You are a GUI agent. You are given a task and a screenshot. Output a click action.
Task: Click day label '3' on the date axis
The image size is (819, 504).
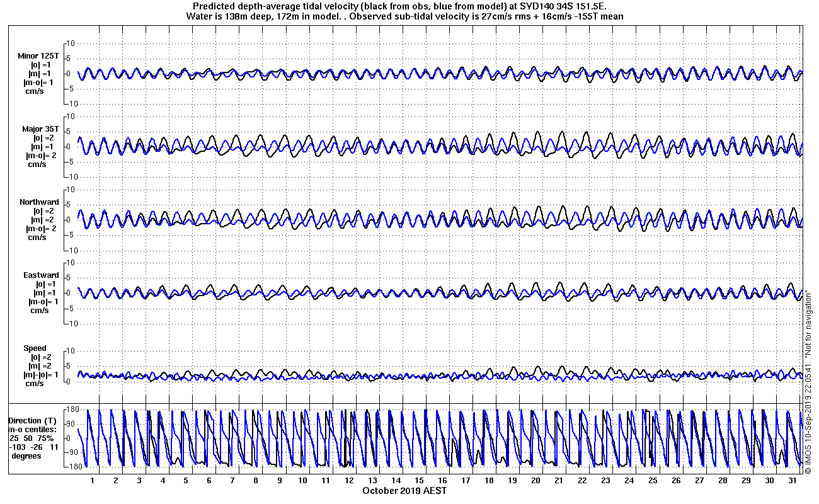(x=139, y=480)
